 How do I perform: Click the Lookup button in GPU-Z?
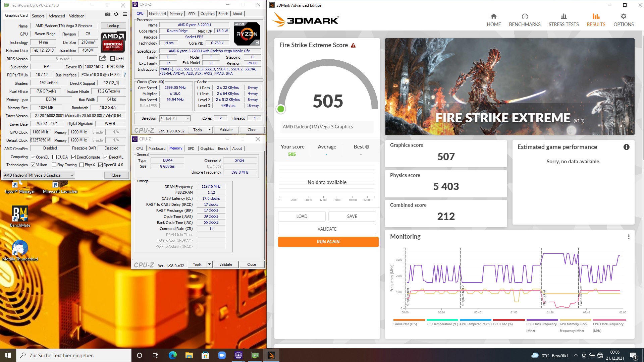113,26
